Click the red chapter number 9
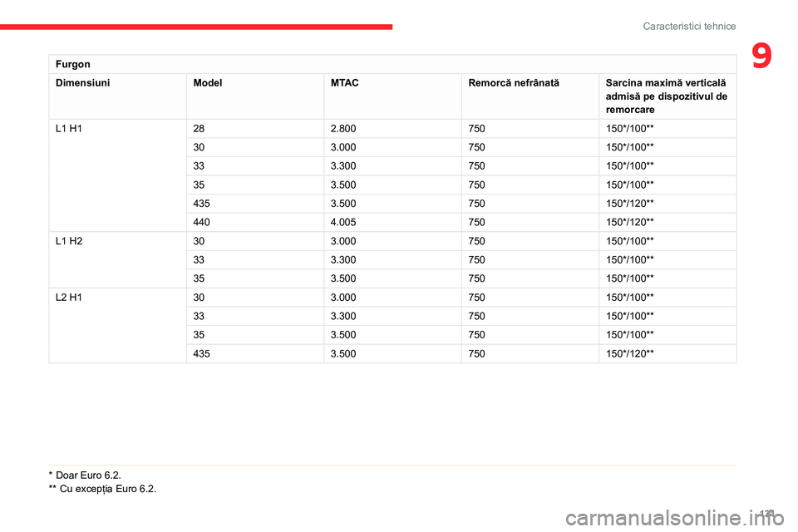The image size is (798, 532). point(761,57)
